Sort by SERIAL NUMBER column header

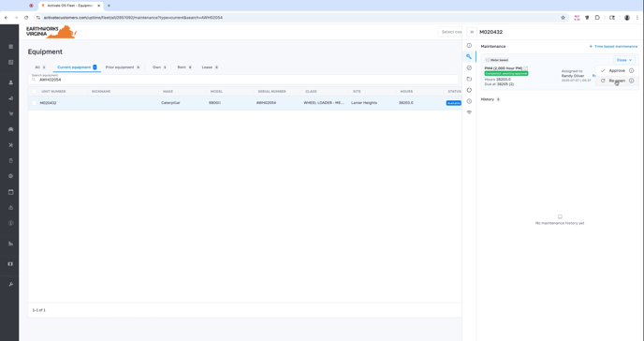(271, 91)
